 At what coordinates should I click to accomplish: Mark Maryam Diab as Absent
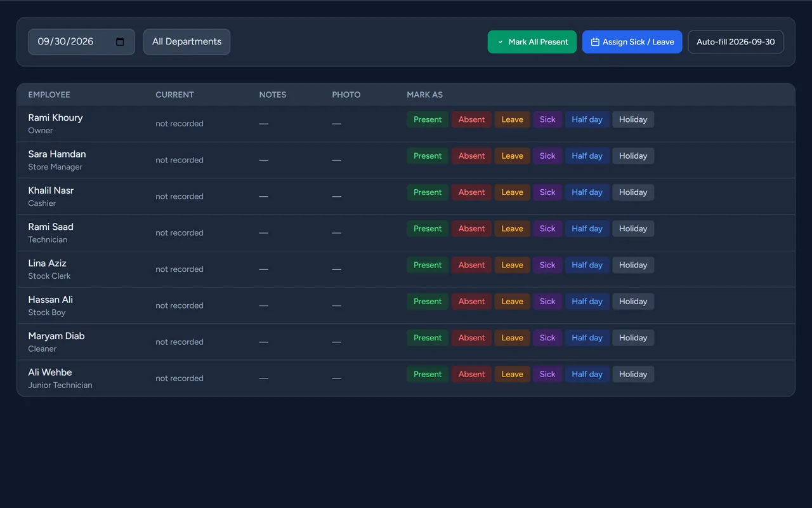pos(471,338)
